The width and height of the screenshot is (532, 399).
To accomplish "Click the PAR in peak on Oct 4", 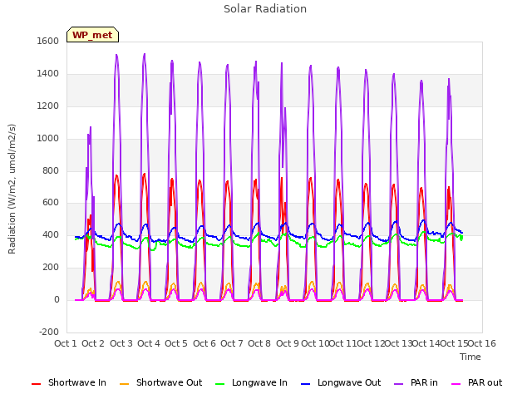I will (x=145, y=54).
